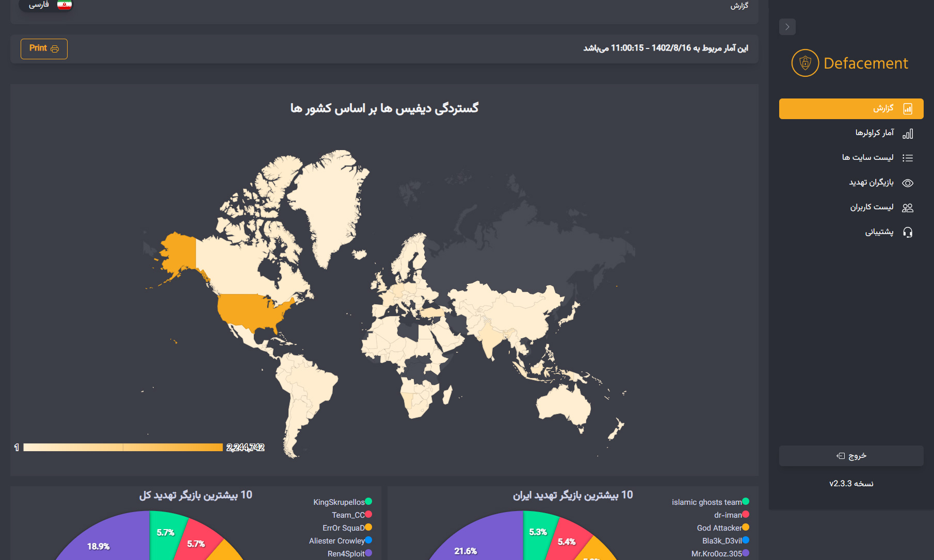
Task: Click the users list people icon
Action: [908, 208]
